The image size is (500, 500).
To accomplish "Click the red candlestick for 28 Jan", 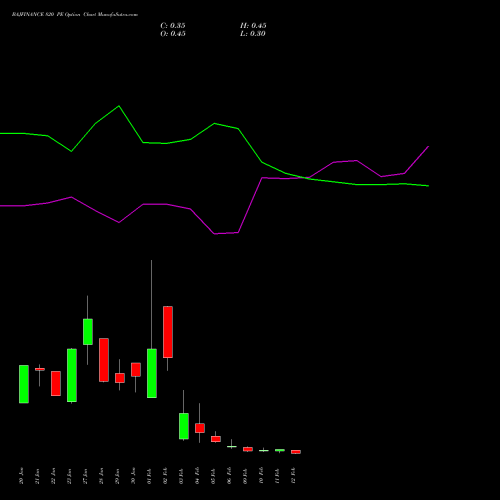I will (104, 360).
